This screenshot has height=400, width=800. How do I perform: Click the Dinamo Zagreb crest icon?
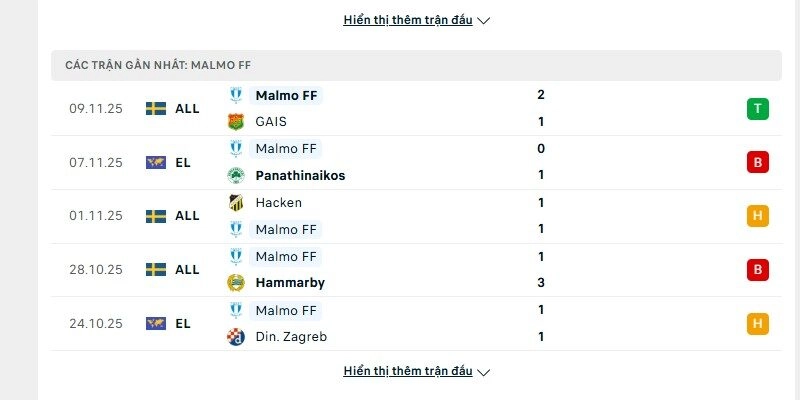point(236,337)
